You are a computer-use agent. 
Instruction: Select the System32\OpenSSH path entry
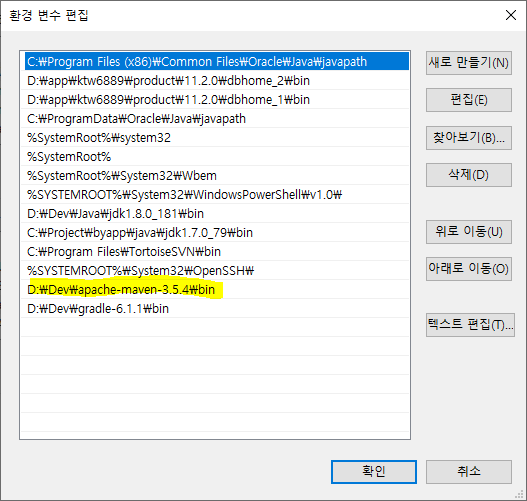(215, 270)
